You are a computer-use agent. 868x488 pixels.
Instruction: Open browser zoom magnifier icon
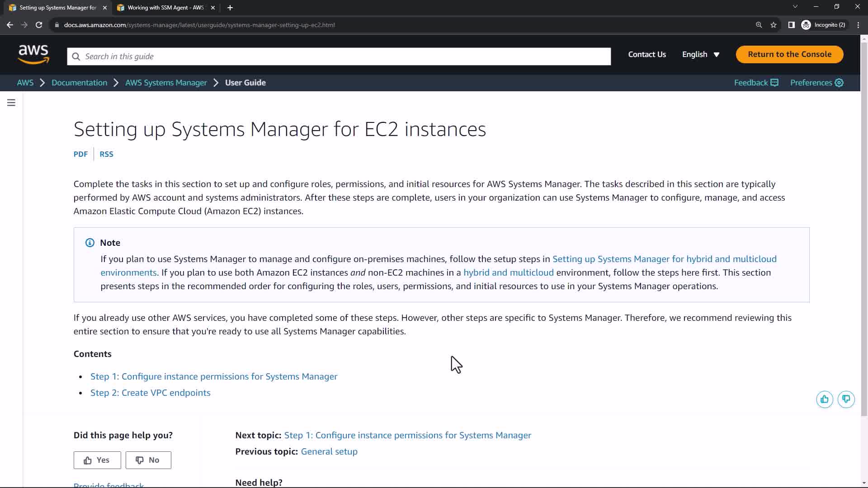pyautogui.click(x=759, y=25)
